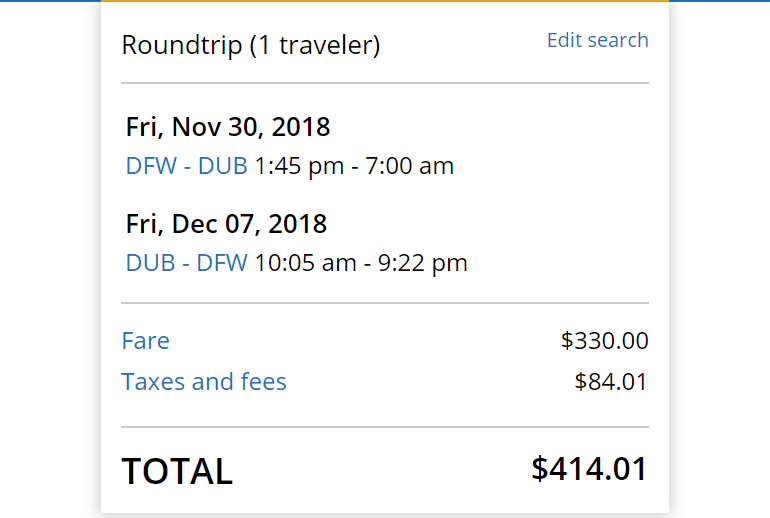Click the gold bar atop the summary card
The image size is (770, 518).
pos(385,1)
